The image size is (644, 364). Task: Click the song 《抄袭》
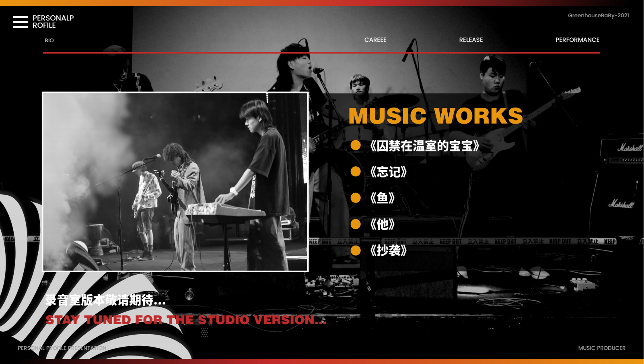click(x=389, y=250)
